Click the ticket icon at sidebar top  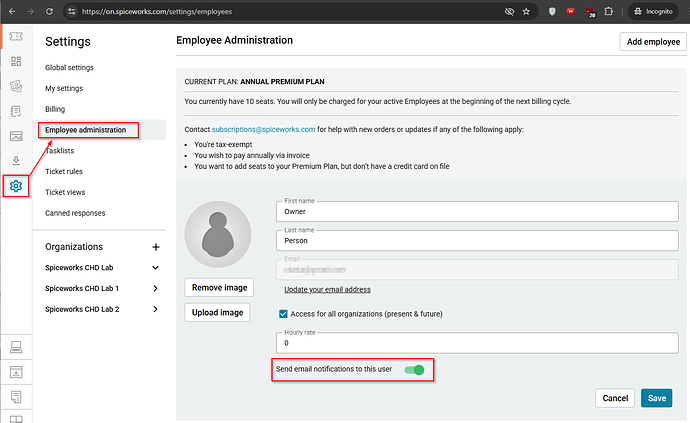coord(15,37)
